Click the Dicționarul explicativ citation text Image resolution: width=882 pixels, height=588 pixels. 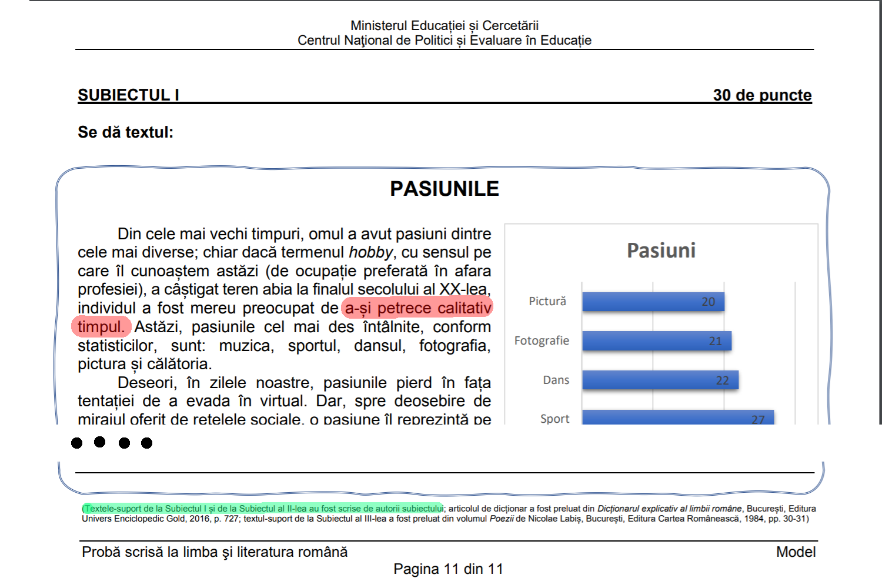coord(667,507)
